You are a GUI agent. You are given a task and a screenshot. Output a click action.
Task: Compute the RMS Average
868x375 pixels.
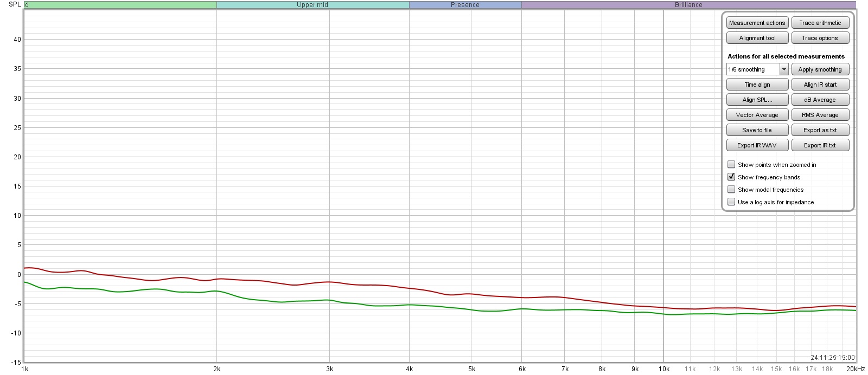click(820, 115)
